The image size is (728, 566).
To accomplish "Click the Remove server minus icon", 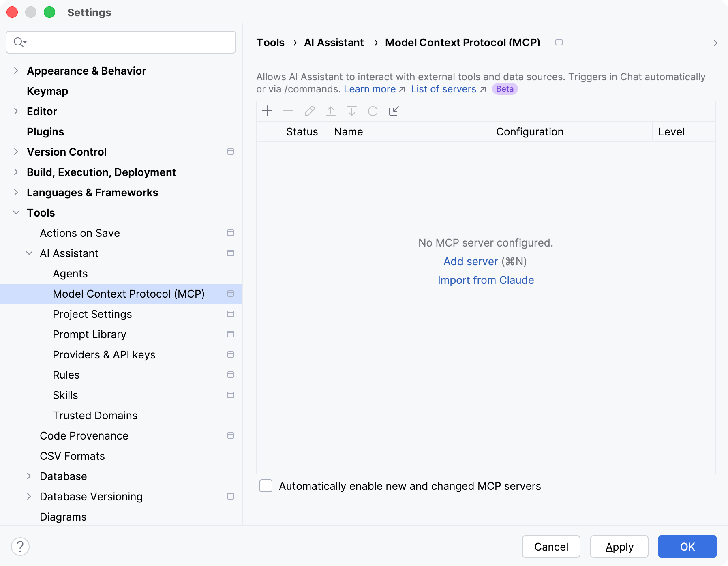I will click(x=288, y=111).
